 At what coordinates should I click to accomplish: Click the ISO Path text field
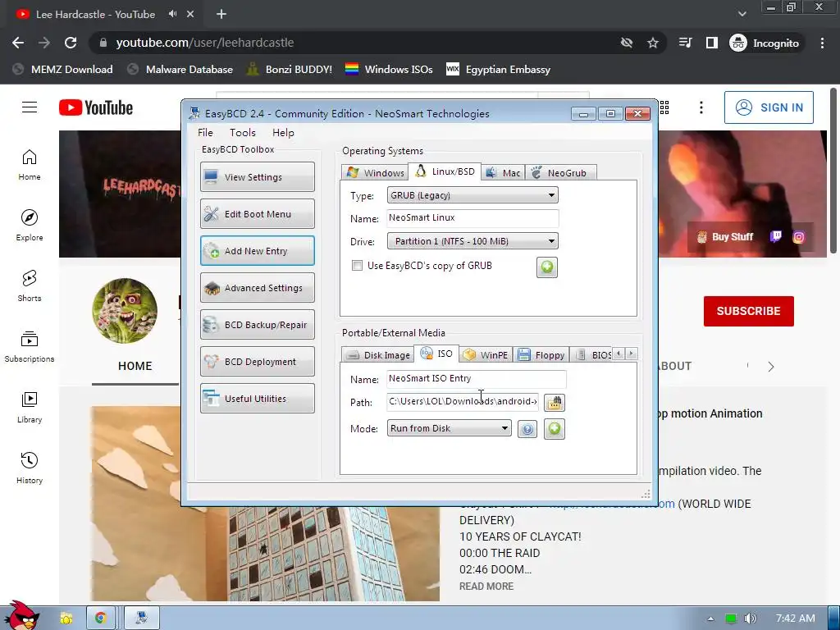point(463,402)
